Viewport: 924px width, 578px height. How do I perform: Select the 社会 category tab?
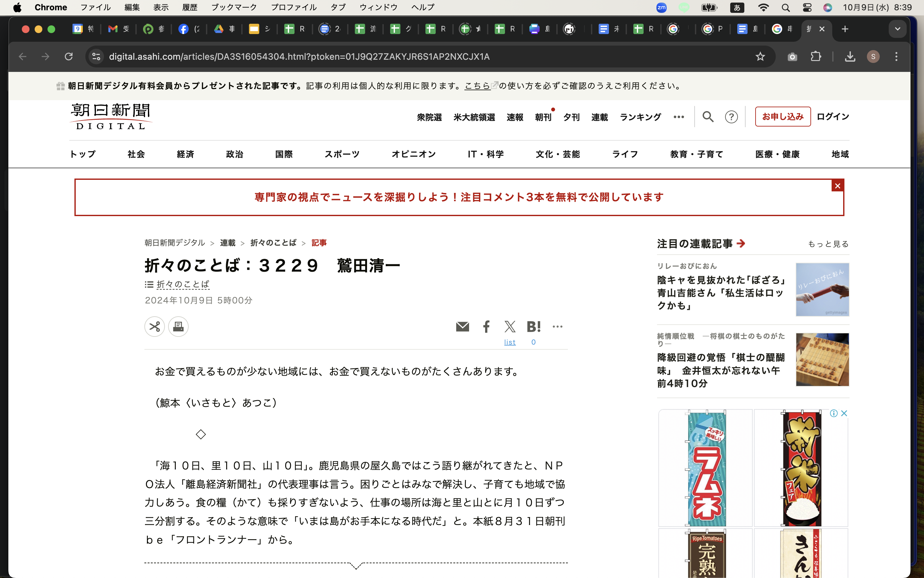pyautogui.click(x=136, y=154)
